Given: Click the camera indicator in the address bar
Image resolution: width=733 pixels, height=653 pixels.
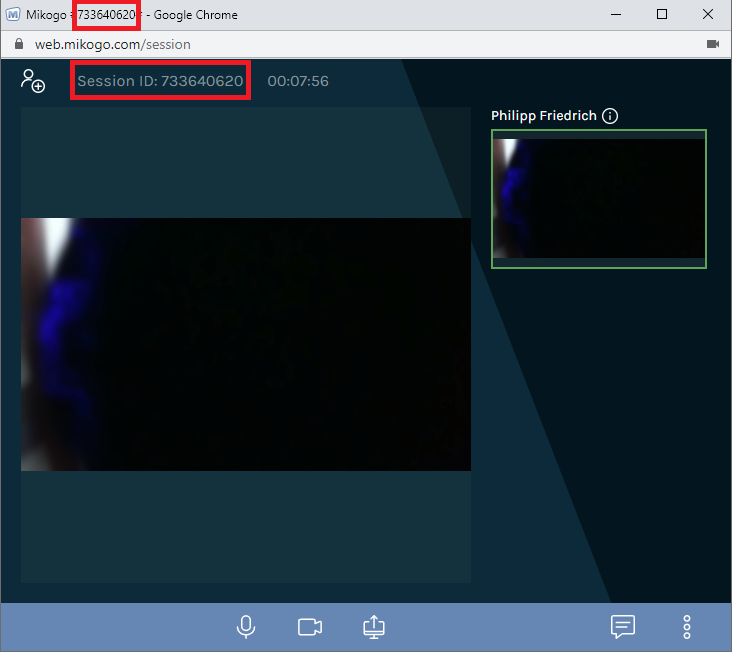Looking at the screenshot, I should 713,44.
